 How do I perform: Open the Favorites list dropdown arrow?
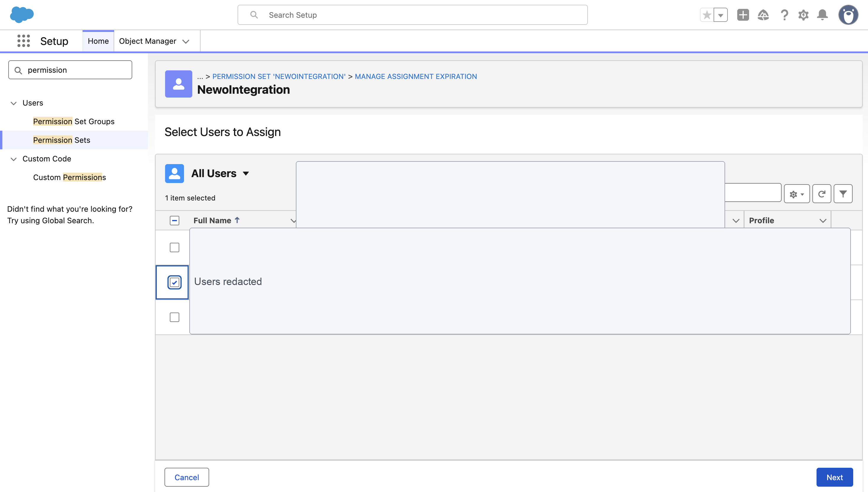721,15
